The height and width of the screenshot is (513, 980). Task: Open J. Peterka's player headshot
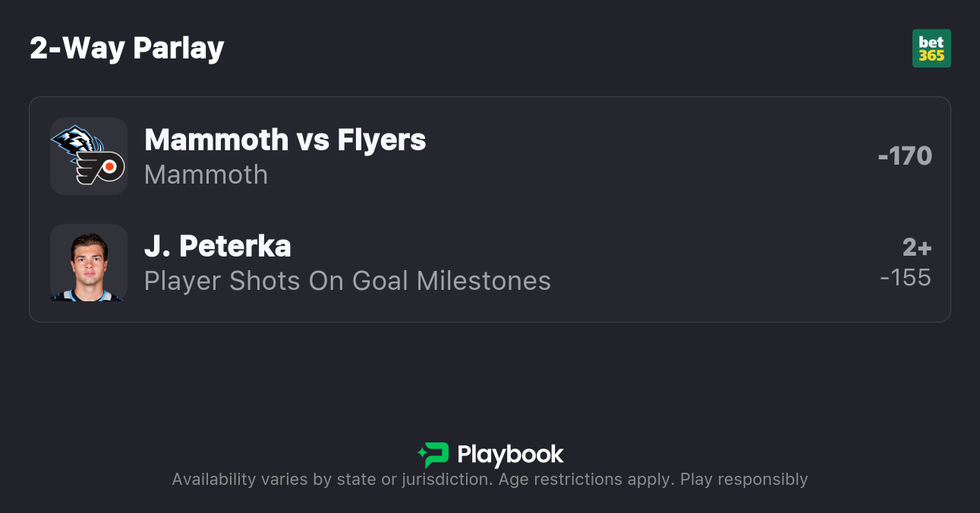[89, 263]
